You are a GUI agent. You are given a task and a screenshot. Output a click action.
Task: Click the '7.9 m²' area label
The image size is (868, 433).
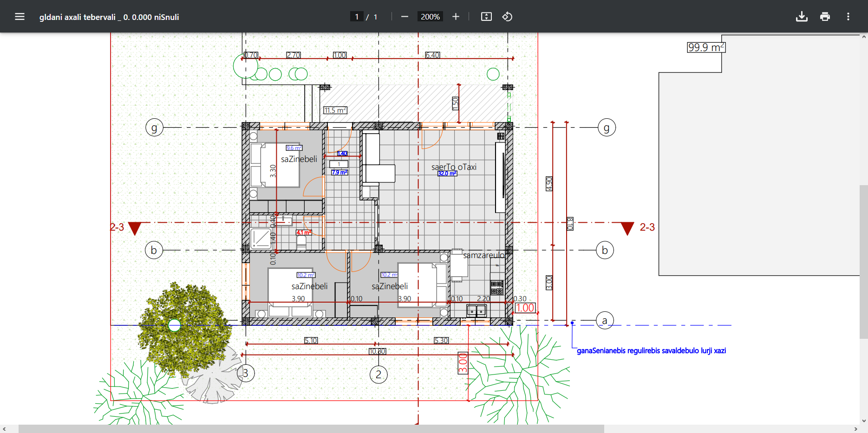pos(339,173)
